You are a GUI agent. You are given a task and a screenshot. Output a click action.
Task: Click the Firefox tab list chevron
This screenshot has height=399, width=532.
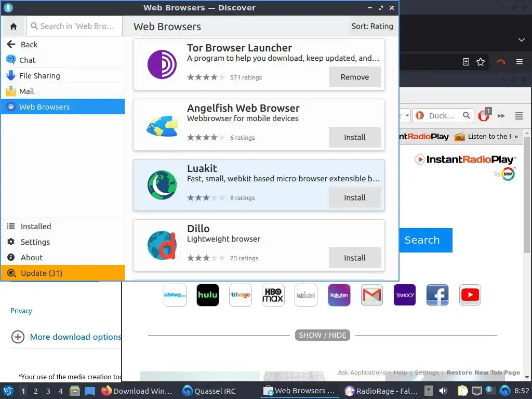click(x=522, y=39)
